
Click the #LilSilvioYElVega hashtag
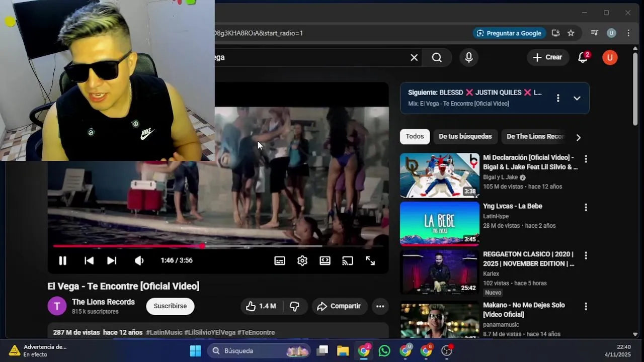(x=210, y=332)
